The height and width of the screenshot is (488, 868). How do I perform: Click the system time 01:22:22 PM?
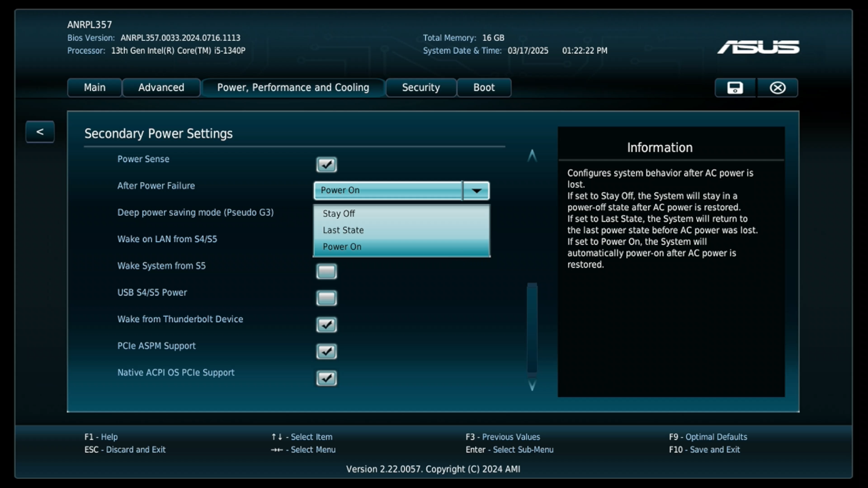point(585,51)
